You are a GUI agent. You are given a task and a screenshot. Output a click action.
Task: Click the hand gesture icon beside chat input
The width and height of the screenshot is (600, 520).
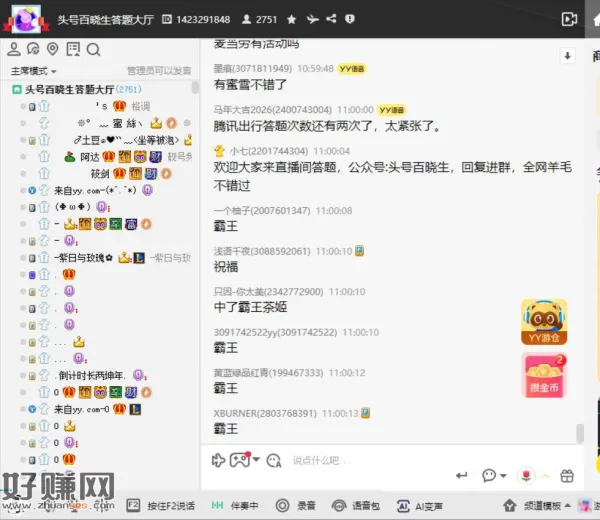tap(218, 460)
